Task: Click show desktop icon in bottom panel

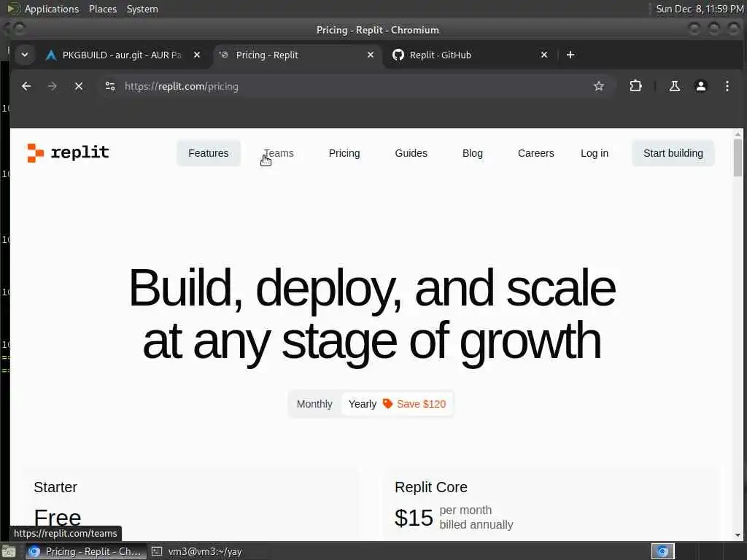Action: (x=9, y=551)
